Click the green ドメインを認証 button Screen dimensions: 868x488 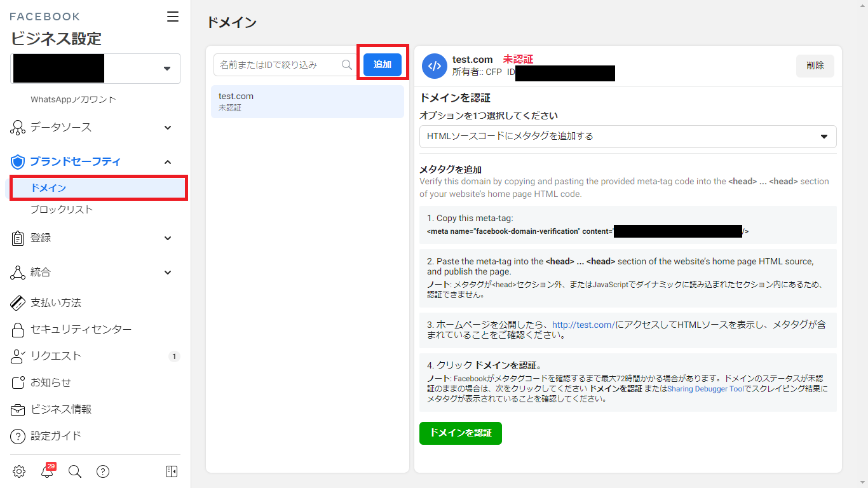coord(461,433)
